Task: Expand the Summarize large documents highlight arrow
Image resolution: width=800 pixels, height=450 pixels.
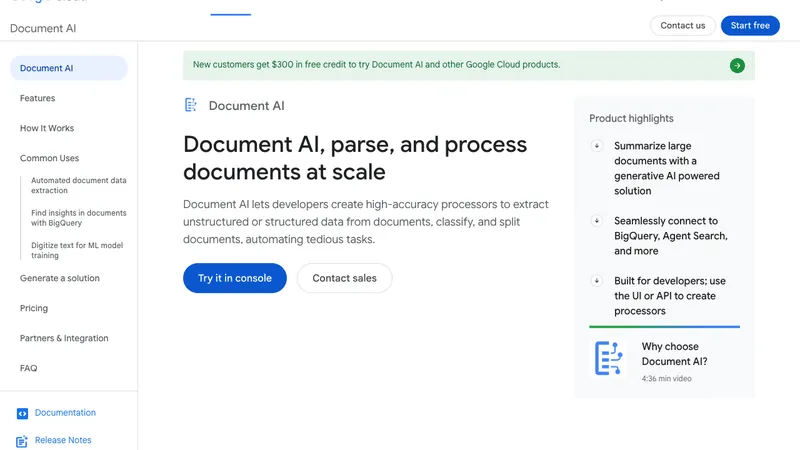Action: pos(596,146)
